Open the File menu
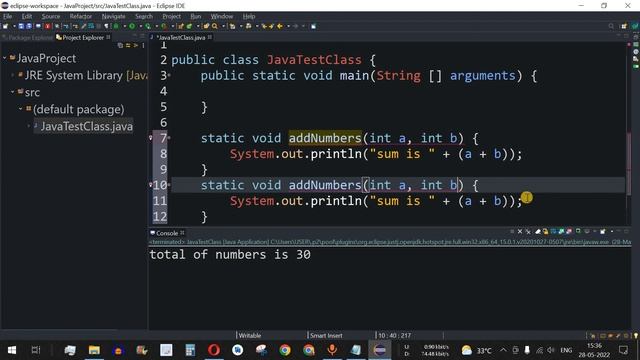 (x=7, y=16)
